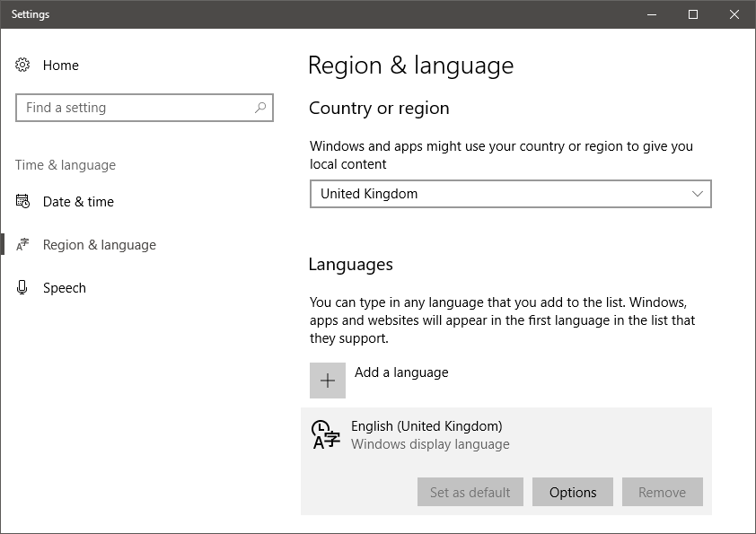Click the Speech microphone icon
Image resolution: width=756 pixels, height=534 pixels.
[x=23, y=288]
